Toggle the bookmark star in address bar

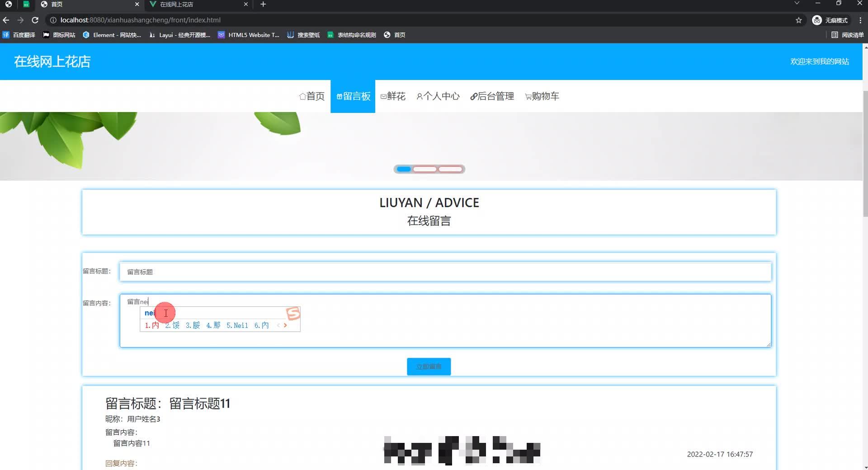pyautogui.click(x=799, y=20)
